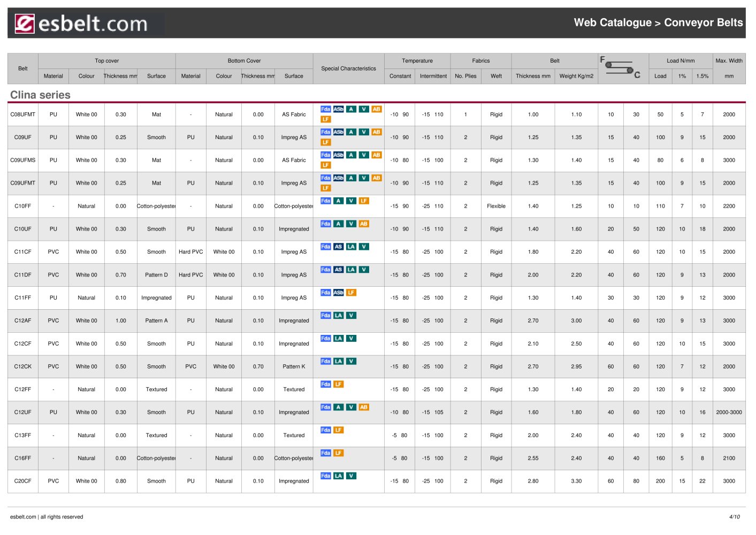The width and height of the screenshot is (756, 535).
Task: Click the LA badge in C12AF row
Action: pyautogui.click(x=338, y=316)
